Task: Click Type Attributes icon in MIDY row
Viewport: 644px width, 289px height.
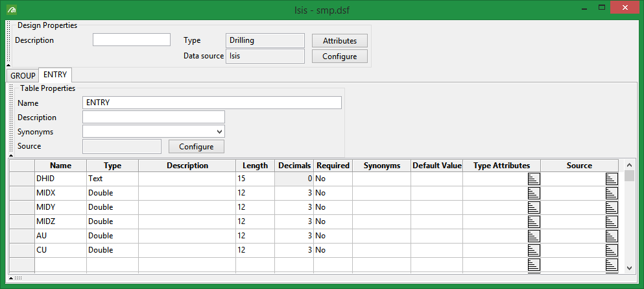Action: pyautogui.click(x=534, y=207)
